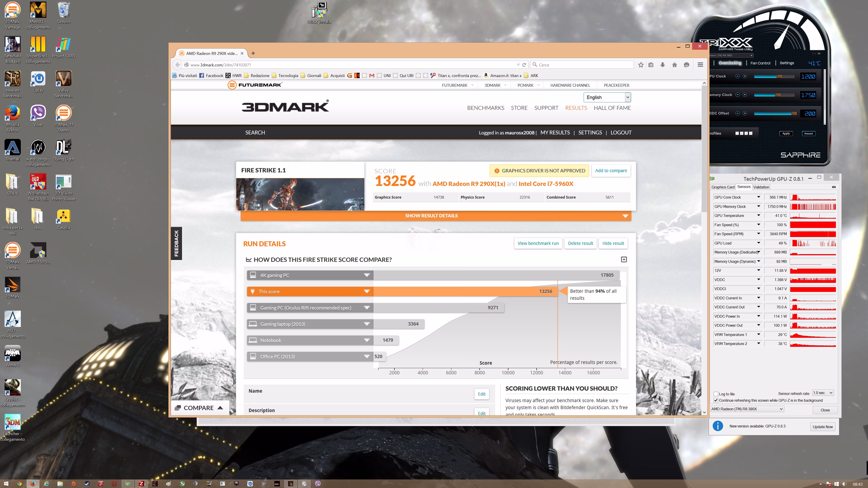Open GPU Temperature sensor dropdown
The image size is (868, 488).
pyautogui.click(x=759, y=216)
